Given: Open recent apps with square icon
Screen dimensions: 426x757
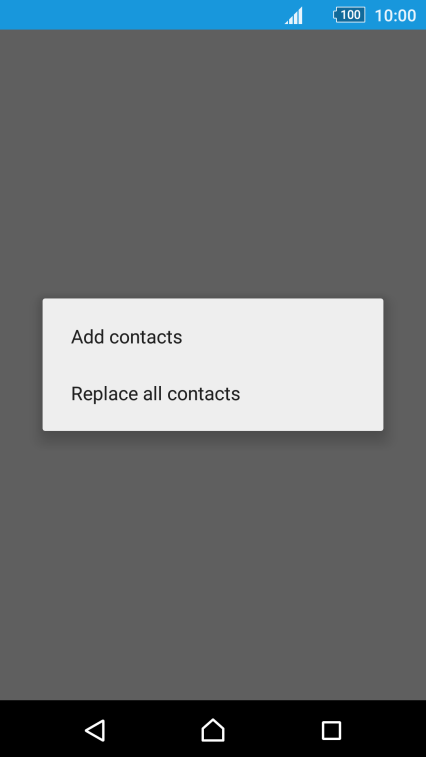Looking at the screenshot, I should tap(331, 730).
